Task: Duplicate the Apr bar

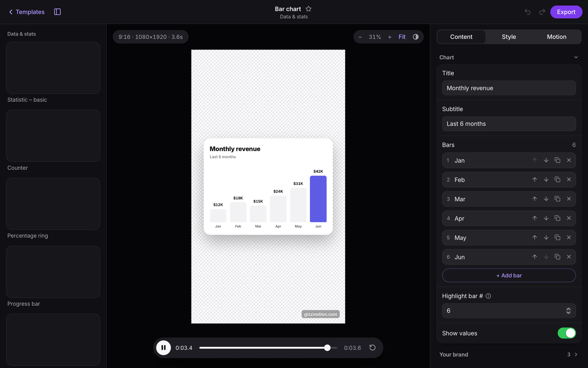Action: [x=557, y=218]
